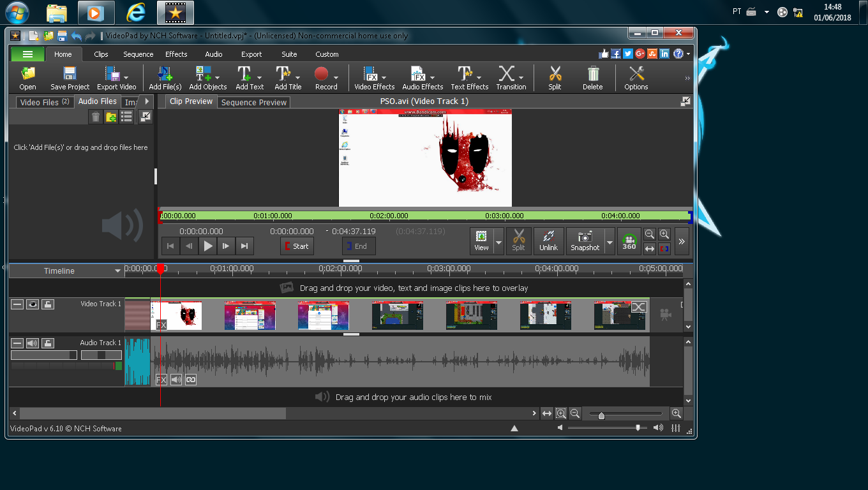Open the audio mixer from the status bar
Viewport: 868px width, 490px height.
click(x=676, y=428)
